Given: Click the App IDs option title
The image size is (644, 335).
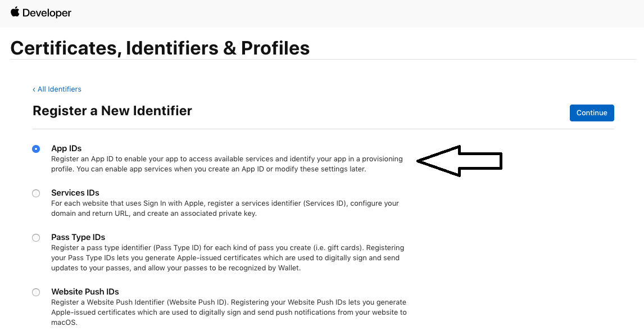Looking at the screenshot, I should click(x=66, y=148).
